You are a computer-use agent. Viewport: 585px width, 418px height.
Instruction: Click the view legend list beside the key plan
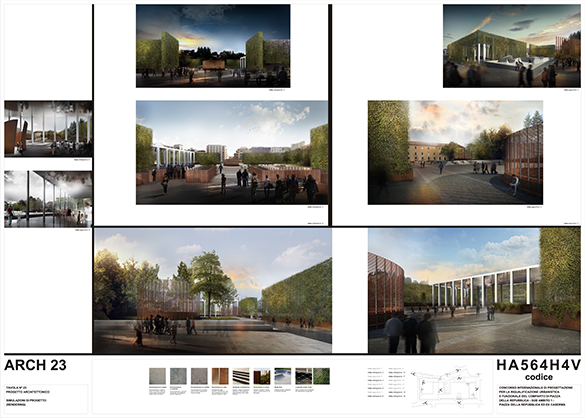coord(386,382)
